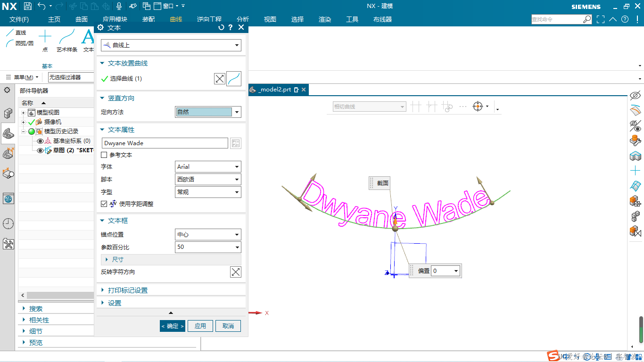Click the right-side vertical scrollbar thumb
The image size is (644, 362).
tap(641, 329)
